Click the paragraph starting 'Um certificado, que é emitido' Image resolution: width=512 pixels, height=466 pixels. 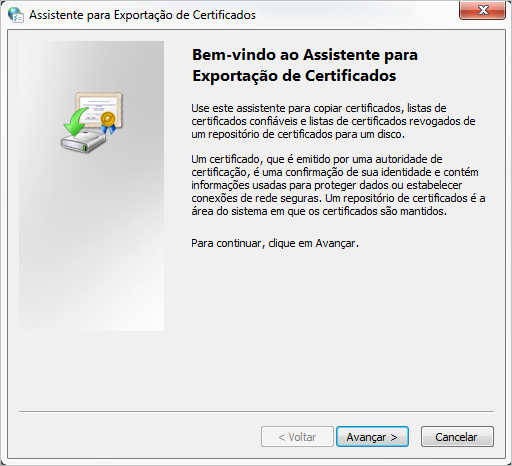click(338, 185)
